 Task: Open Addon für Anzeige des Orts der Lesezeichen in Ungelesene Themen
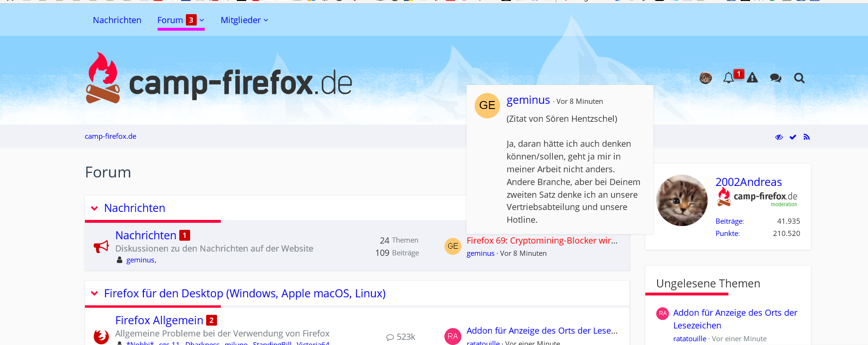pos(735,319)
